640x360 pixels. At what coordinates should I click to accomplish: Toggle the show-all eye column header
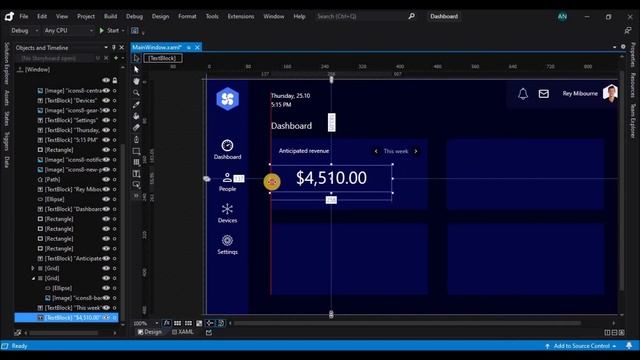click(106, 80)
